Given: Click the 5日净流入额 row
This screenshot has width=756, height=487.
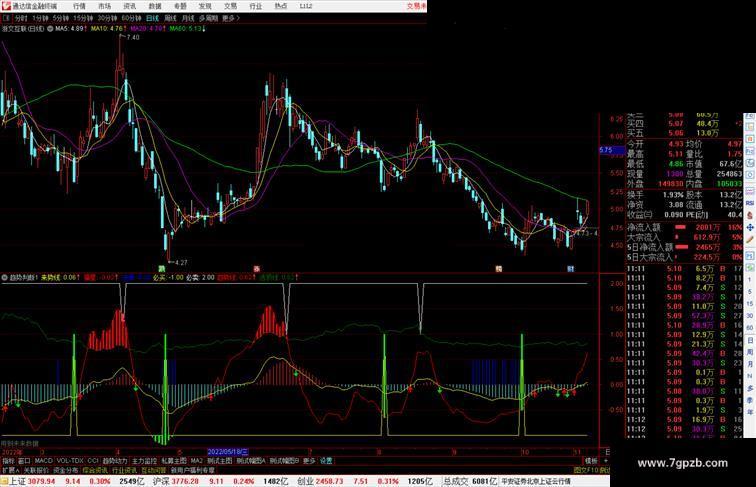Looking at the screenshot, I should (684, 247).
